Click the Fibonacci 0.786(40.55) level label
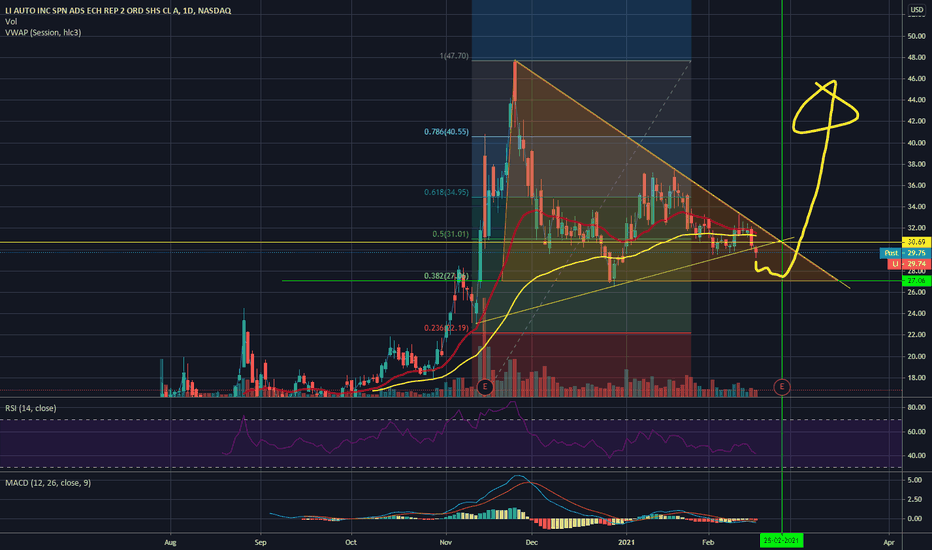The height and width of the screenshot is (550, 932). coord(446,132)
